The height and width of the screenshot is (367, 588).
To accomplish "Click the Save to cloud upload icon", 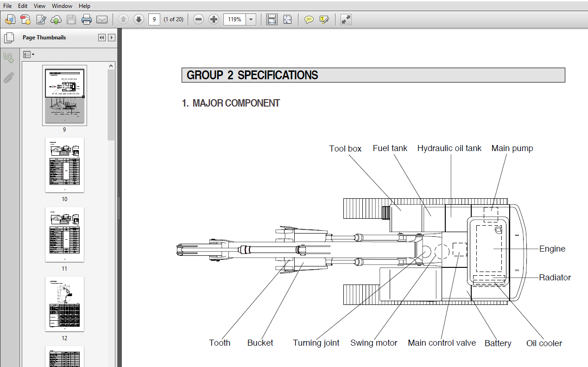I will [x=56, y=19].
